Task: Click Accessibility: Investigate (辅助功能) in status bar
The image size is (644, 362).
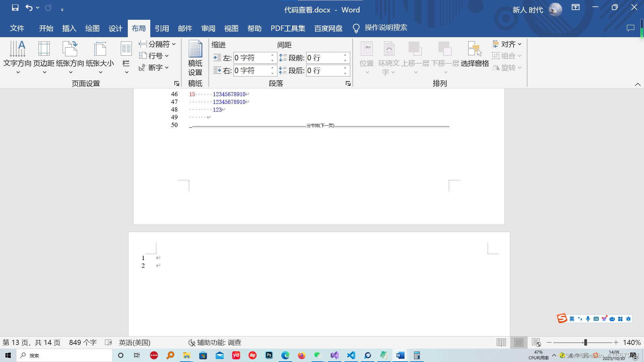Action: point(215,343)
